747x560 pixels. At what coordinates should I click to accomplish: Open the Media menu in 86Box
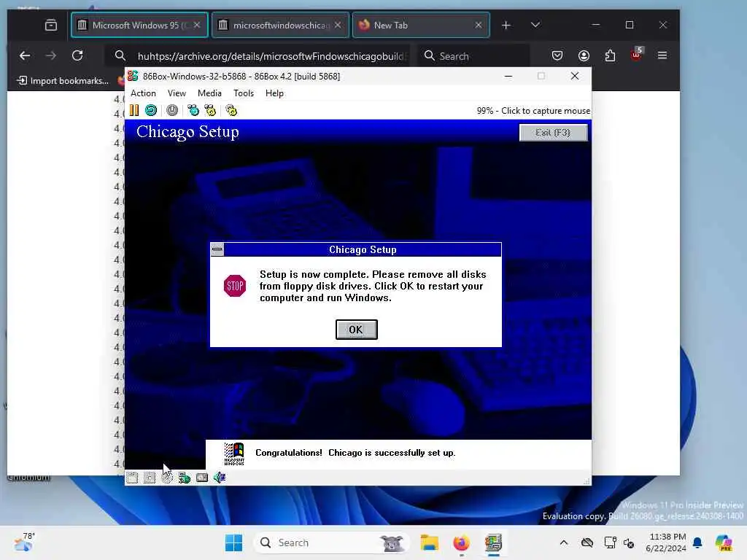coord(209,93)
